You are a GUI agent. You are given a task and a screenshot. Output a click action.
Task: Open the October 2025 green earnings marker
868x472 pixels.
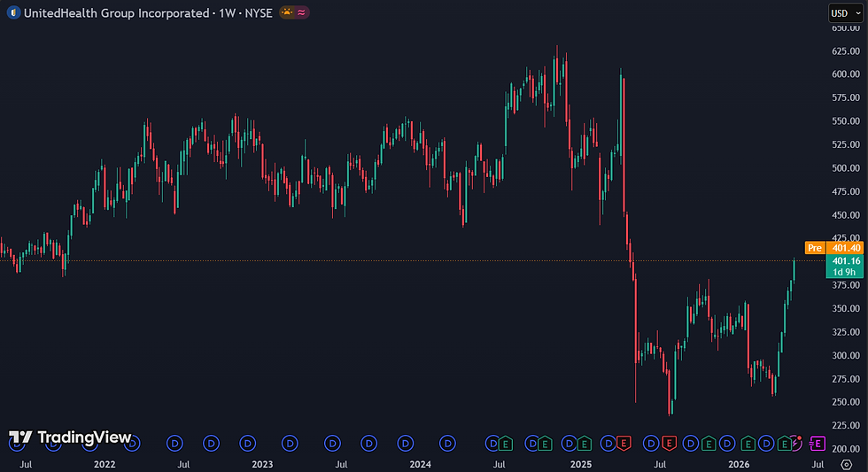pyautogui.click(x=709, y=444)
